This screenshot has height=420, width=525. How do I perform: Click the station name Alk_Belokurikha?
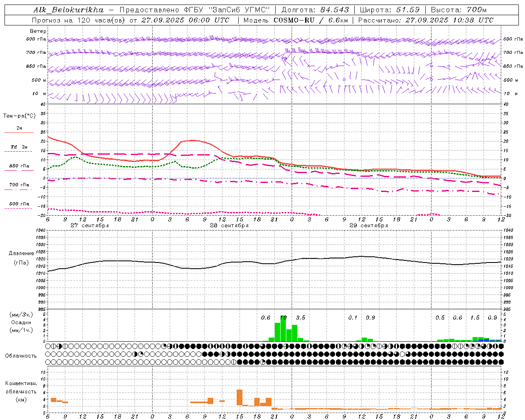(x=68, y=10)
